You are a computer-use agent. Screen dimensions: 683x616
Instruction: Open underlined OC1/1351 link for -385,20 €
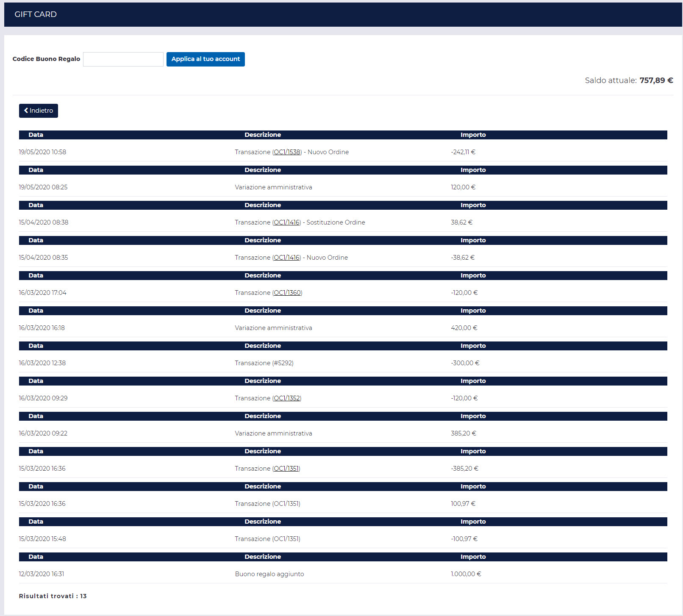click(286, 469)
